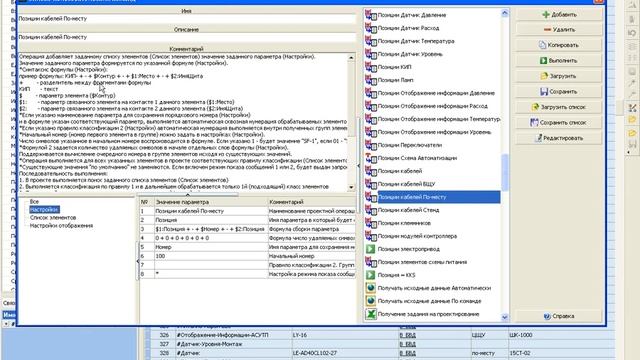Select Позиции Отображение информации Температур item
The height and width of the screenshot is (360, 640).
[439, 119]
